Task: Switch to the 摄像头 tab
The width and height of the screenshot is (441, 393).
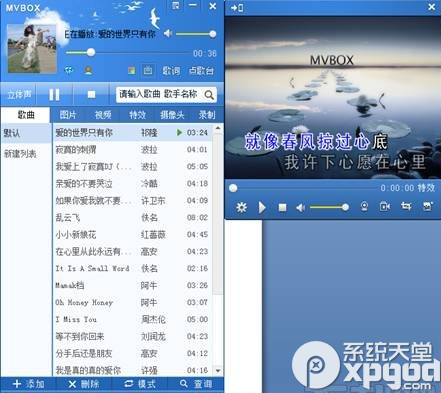Action: [x=172, y=115]
